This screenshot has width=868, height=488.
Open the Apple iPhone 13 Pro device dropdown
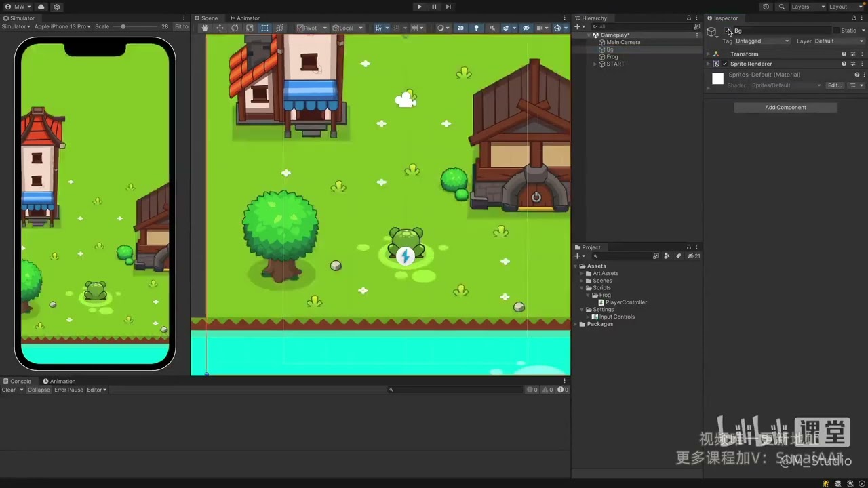tap(62, 26)
